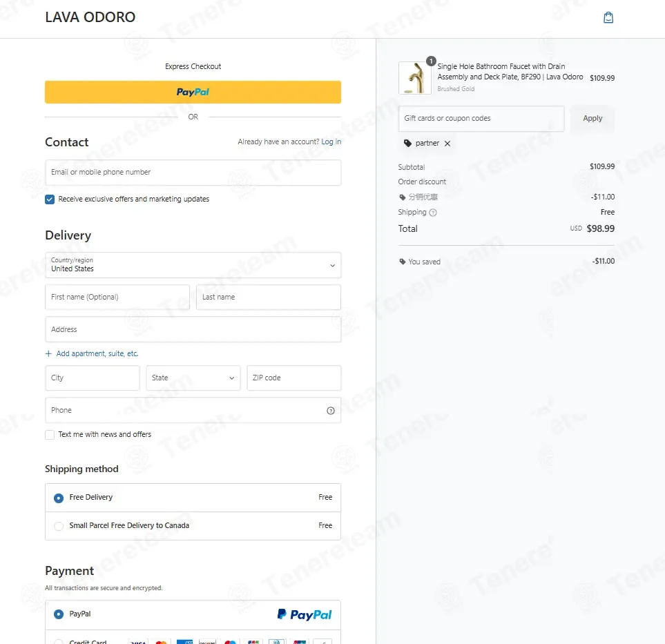665x644 pixels.
Task: Click Add apartment, suite, etc. link
Action: (97, 353)
